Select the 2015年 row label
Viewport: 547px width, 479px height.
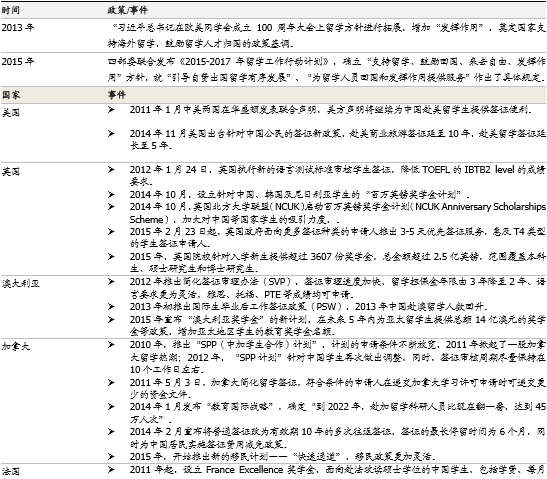pyautogui.click(x=18, y=61)
